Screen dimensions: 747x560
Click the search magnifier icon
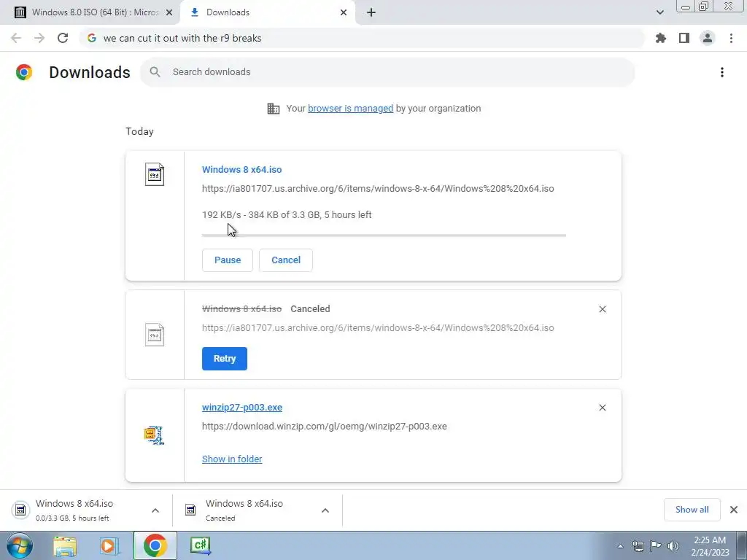coord(155,72)
